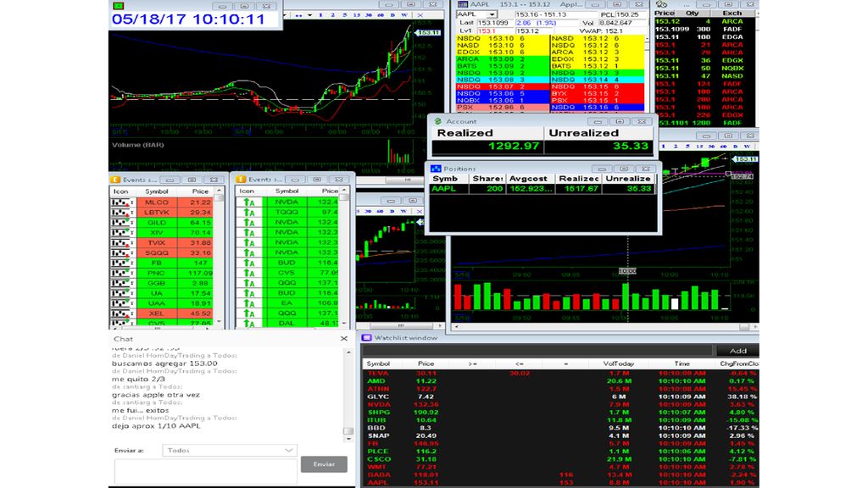Click the event icon on the GILD row
This screenshot has height=488, width=868.
click(x=122, y=223)
